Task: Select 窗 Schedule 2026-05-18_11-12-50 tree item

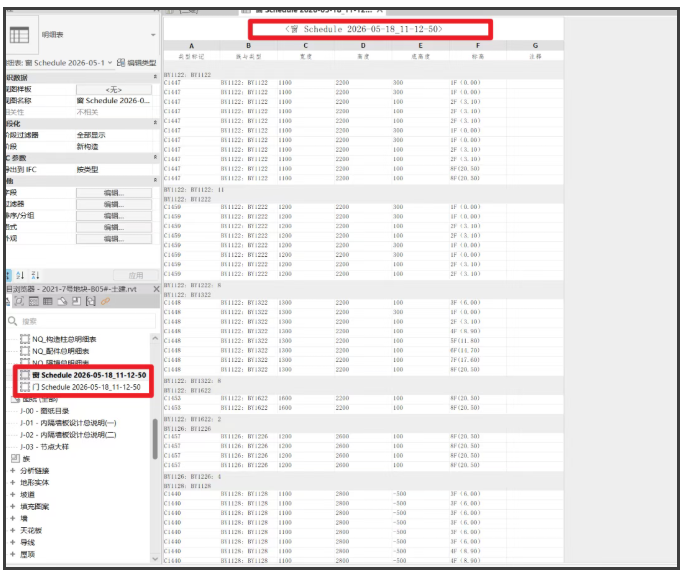Action: tap(89, 375)
